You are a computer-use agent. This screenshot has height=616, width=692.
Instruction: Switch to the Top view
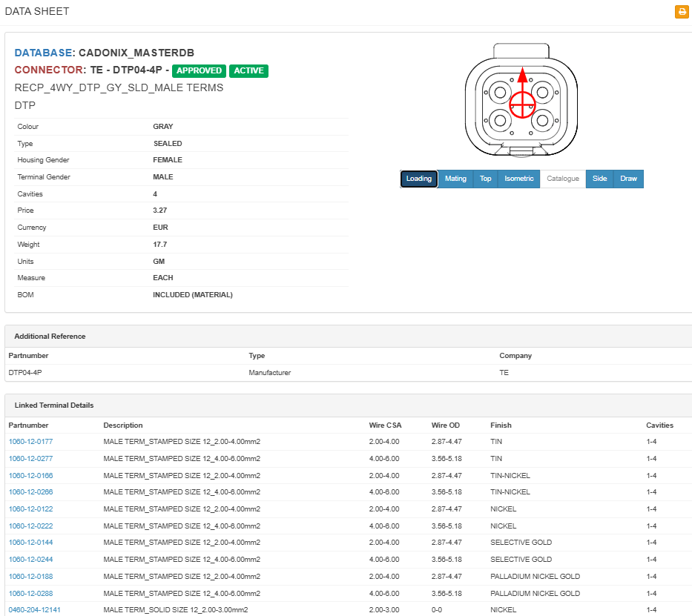(x=485, y=179)
